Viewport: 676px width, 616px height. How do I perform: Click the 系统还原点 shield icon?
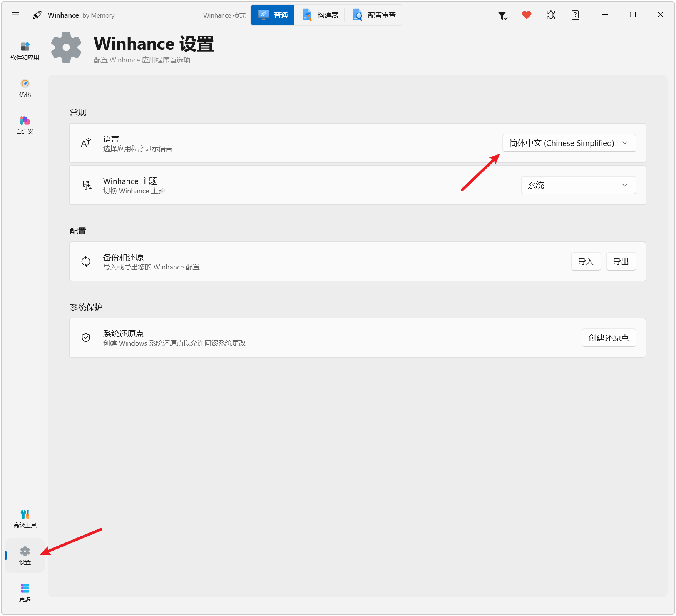tap(86, 338)
